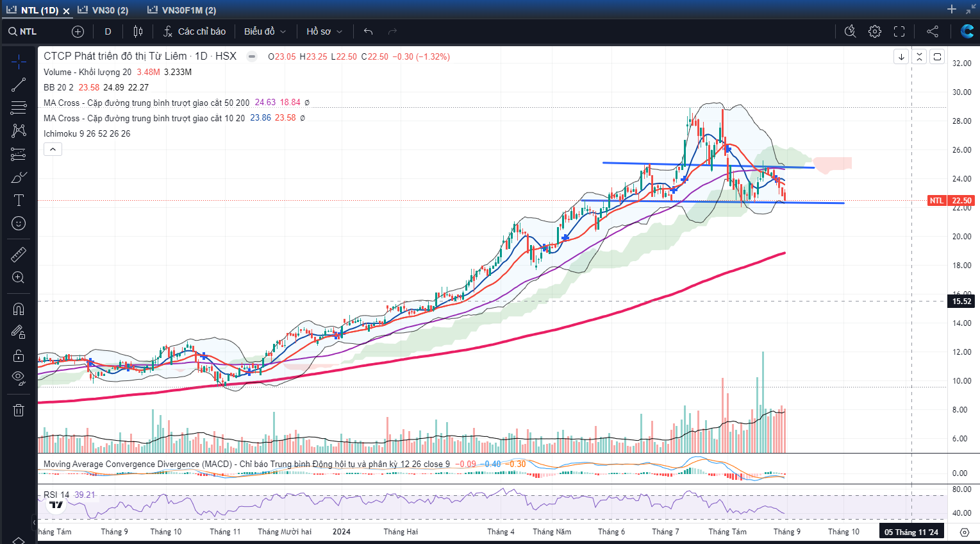Expand the Hồ sơ dropdown
This screenshot has width=980, height=544.
click(324, 31)
